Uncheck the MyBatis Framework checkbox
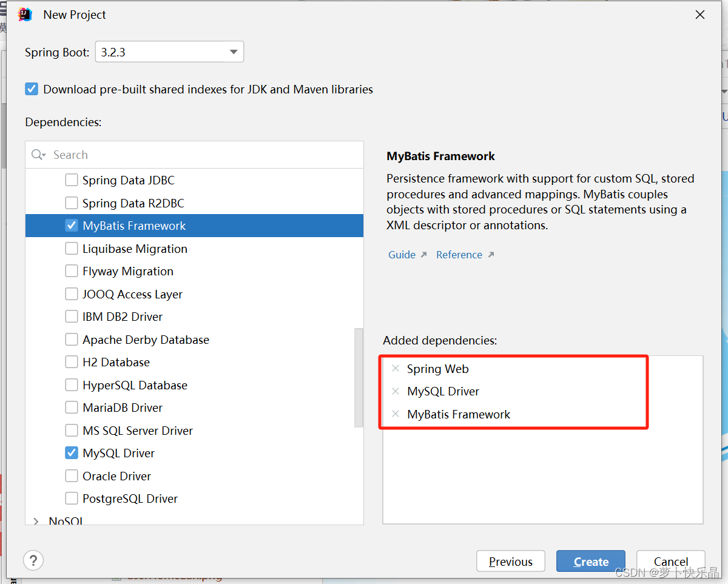 tap(72, 226)
